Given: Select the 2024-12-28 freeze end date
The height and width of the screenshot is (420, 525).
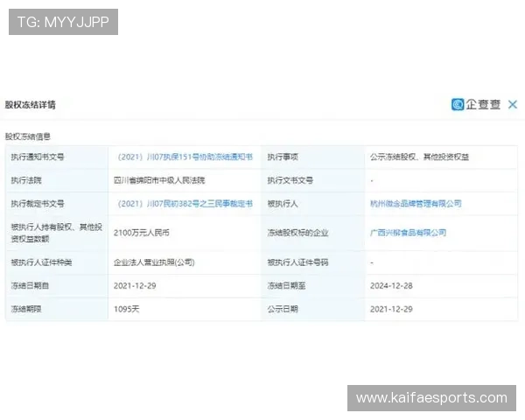Looking at the screenshot, I should point(391,286).
